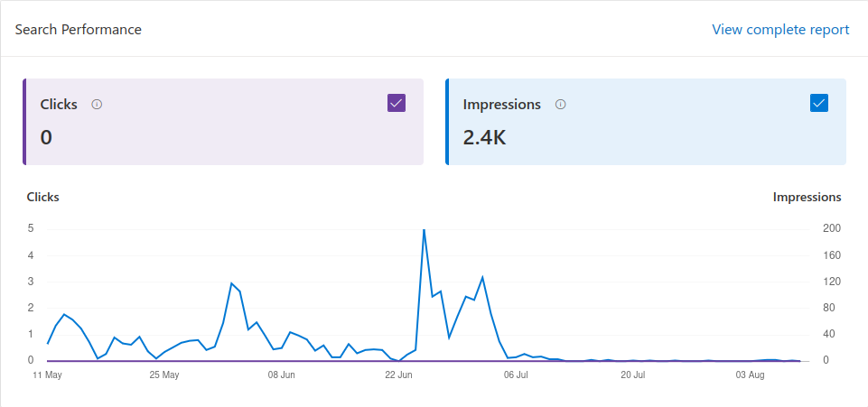This screenshot has width=868, height=407.
Task: Click the Clicks info icon
Action: pyautogui.click(x=97, y=105)
